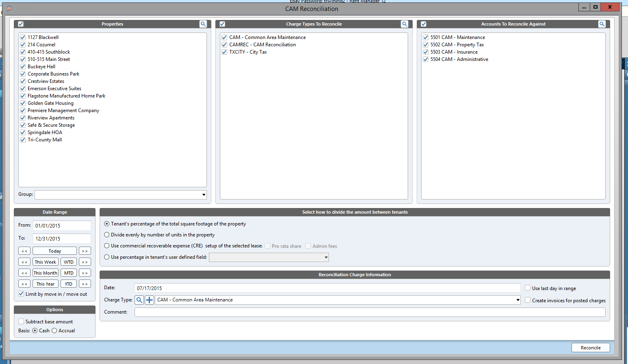The height and width of the screenshot is (364, 628).
Task: Choose Accrual basis
Action: [x=54, y=331]
